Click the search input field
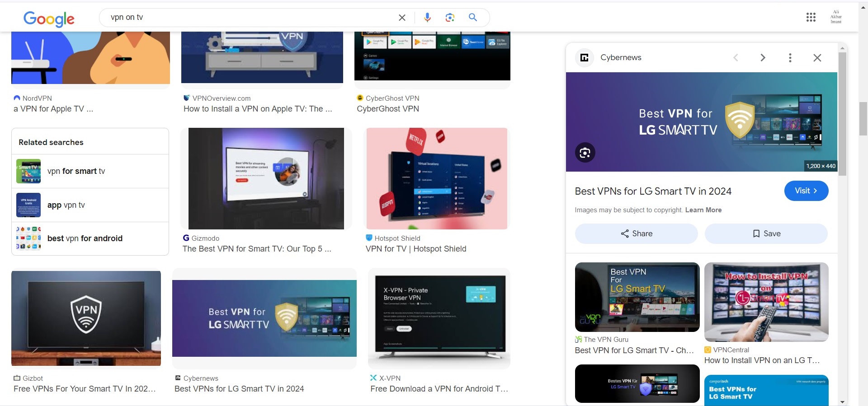This screenshot has height=406, width=868. pos(249,17)
